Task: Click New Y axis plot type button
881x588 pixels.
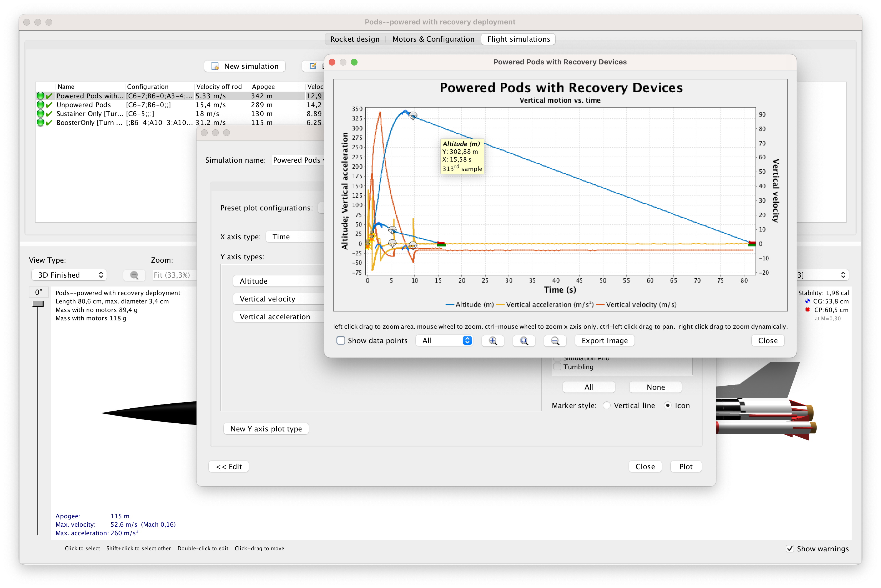Action: click(266, 429)
